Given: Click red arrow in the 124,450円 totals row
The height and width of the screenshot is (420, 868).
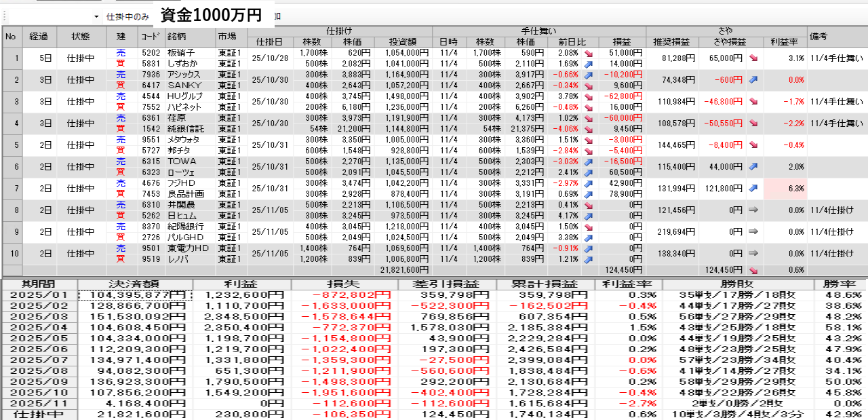Looking at the screenshot, I should (753, 269).
